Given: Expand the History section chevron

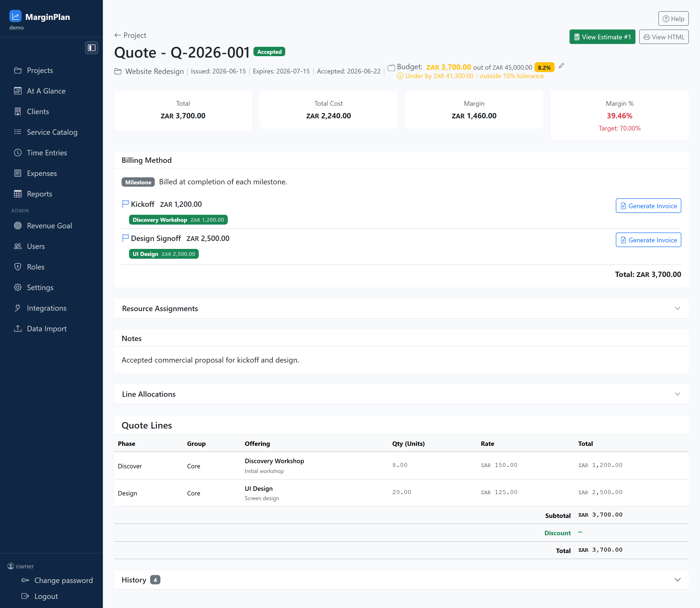Looking at the screenshot, I should pos(678,580).
